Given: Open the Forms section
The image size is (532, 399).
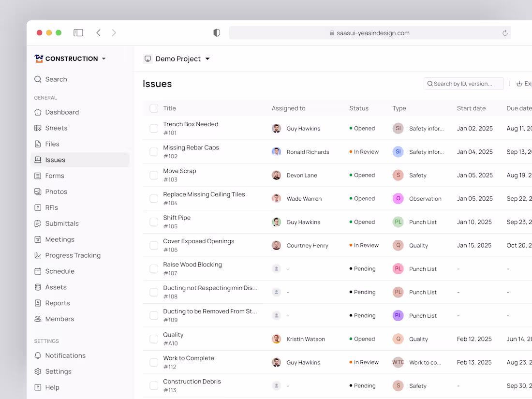Looking at the screenshot, I should (x=55, y=176).
